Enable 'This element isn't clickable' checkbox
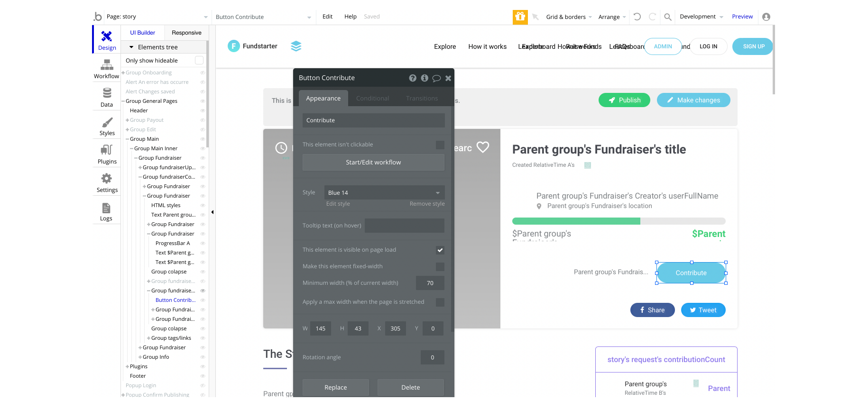This screenshot has width=868, height=400. [440, 145]
